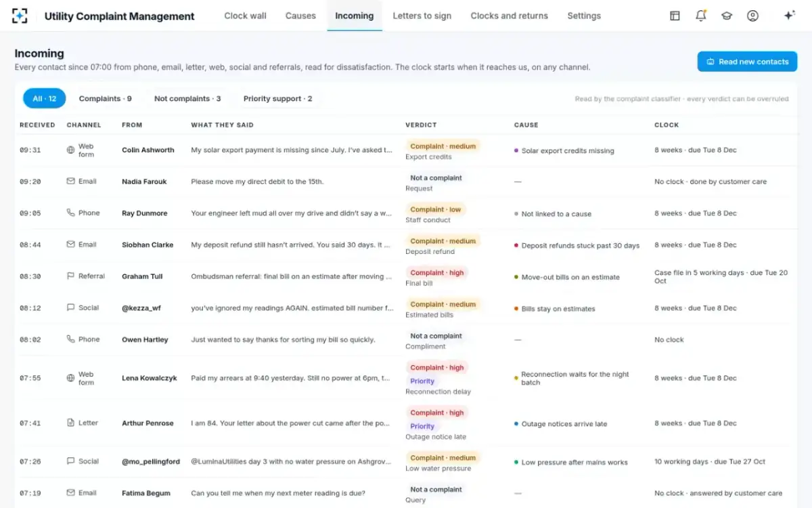Sort by CLOCK column header
Screen dimensions: 812x508
pyautogui.click(x=667, y=125)
